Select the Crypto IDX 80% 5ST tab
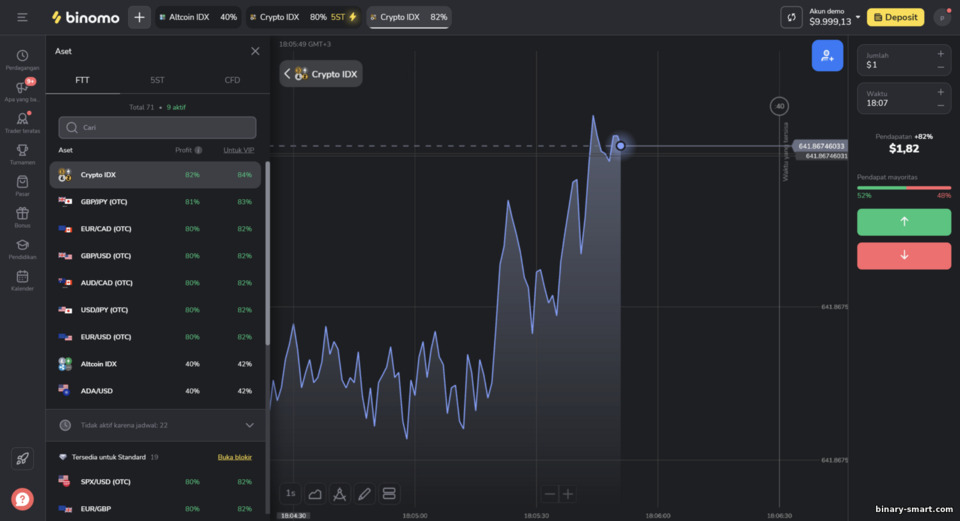Image resolution: width=960 pixels, height=521 pixels. coord(304,17)
